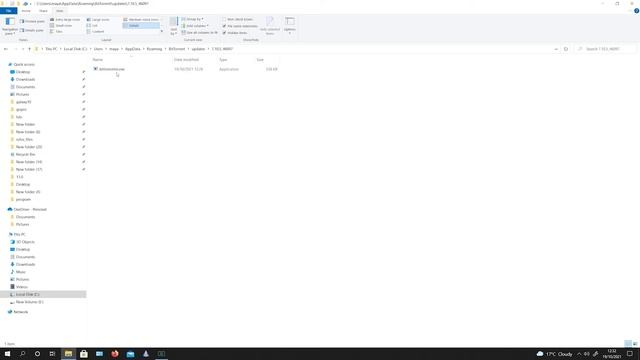
Task: Sort by the Date modified column
Action: pos(186,60)
